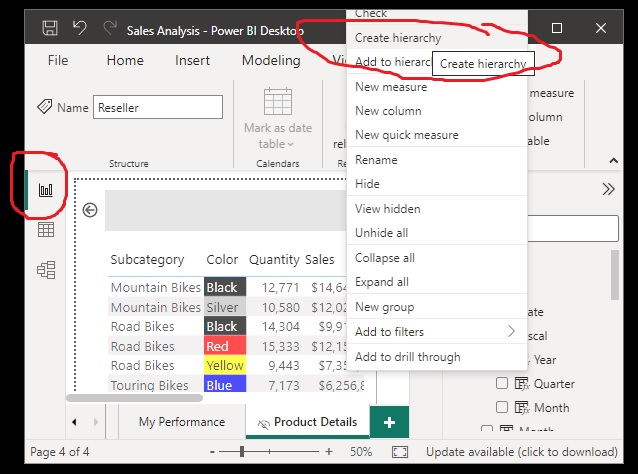
Task: Click the Quarter field calculated-column icon
Action: click(522, 384)
